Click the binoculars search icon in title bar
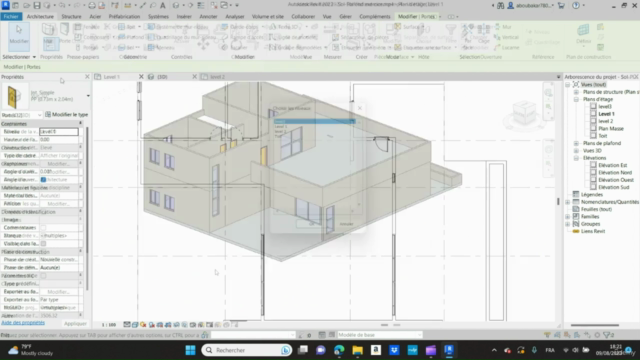Image resolution: width=640 pixels, height=360 pixels. pos(500,5)
